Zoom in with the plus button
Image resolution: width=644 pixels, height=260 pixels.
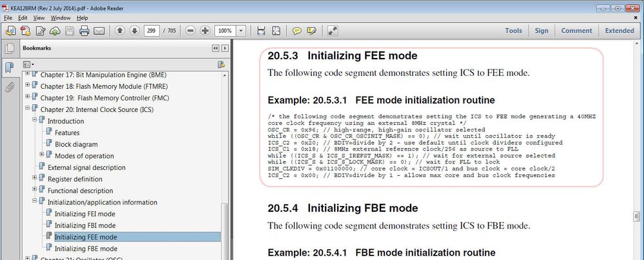[205, 30]
